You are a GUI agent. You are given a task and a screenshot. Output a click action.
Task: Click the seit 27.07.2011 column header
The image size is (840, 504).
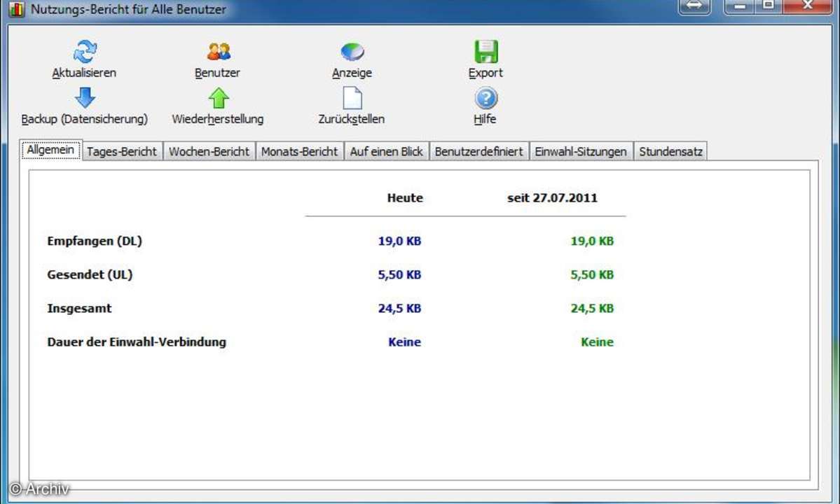coord(552,198)
